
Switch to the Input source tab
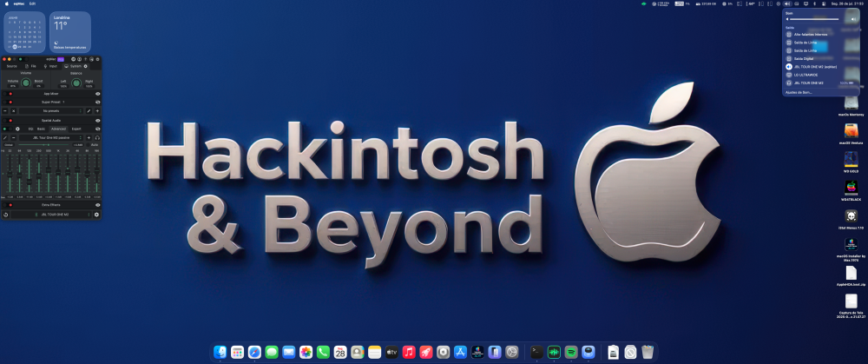[51, 66]
